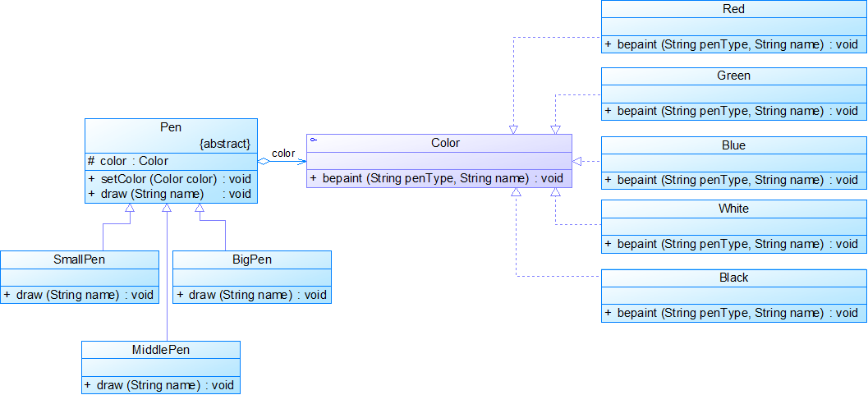Click the Color interface title
The height and width of the screenshot is (395, 868).
tap(445, 143)
